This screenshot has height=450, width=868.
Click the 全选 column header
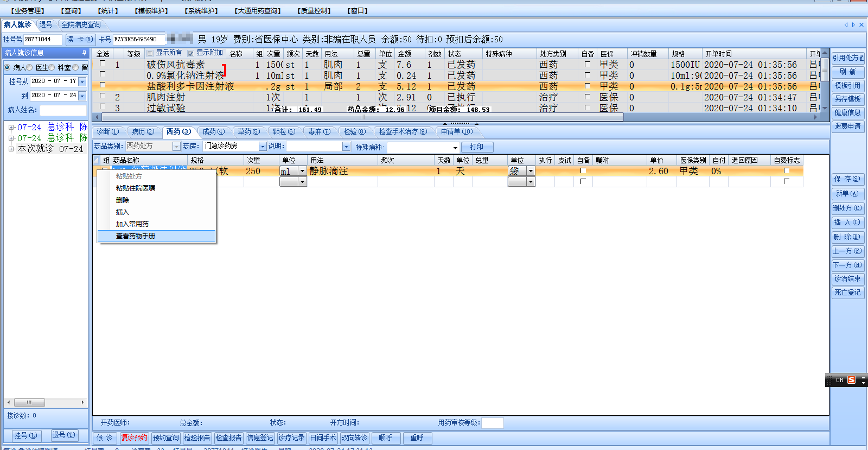tap(103, 54)
